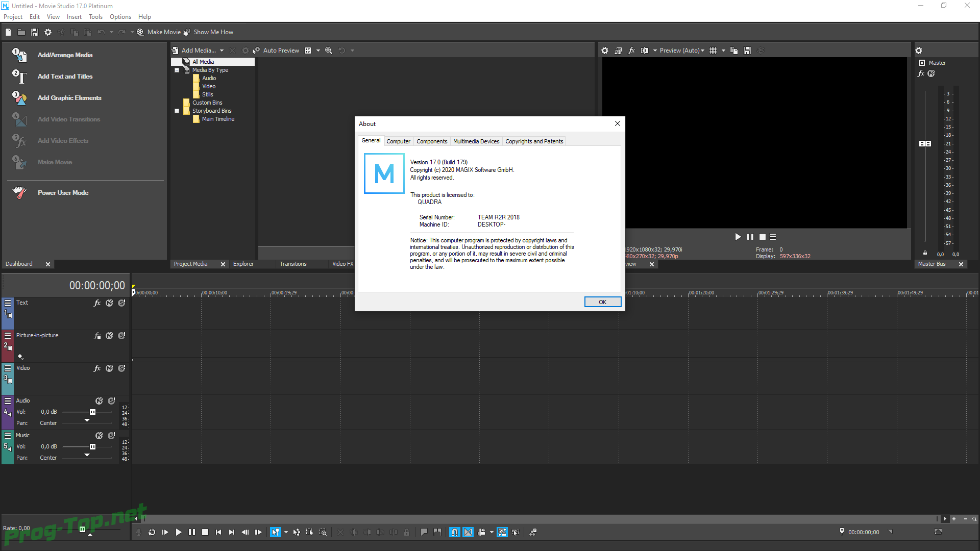Expand the Media By Type tree node
980x551 pixels.
(177, 70)
